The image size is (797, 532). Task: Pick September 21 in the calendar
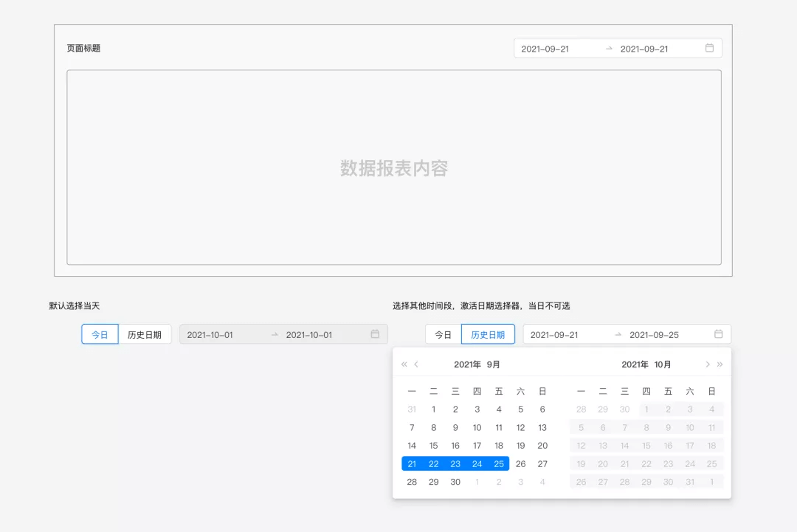pos(412,464)
